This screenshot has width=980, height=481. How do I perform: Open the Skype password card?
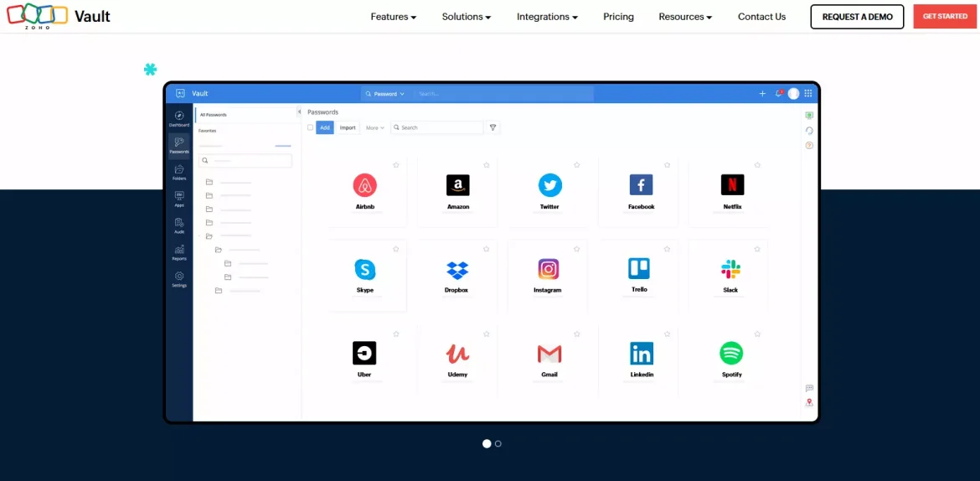pos(368,276)
